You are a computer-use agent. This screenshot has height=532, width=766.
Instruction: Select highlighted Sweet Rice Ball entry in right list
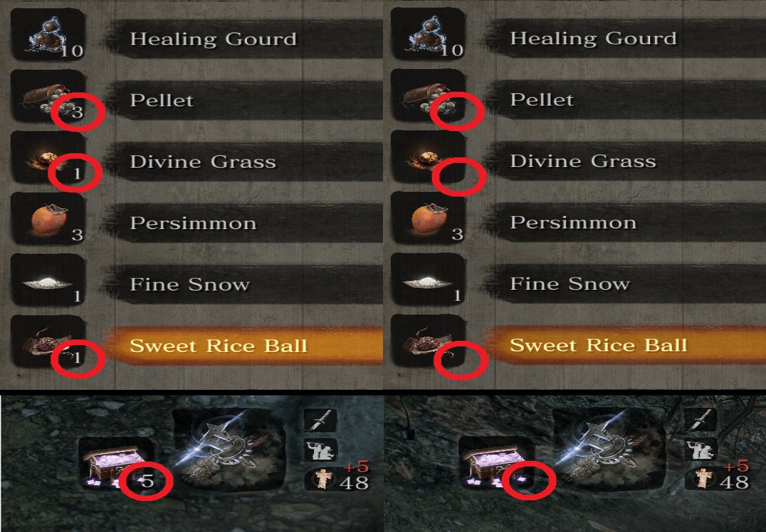point(625,345)
